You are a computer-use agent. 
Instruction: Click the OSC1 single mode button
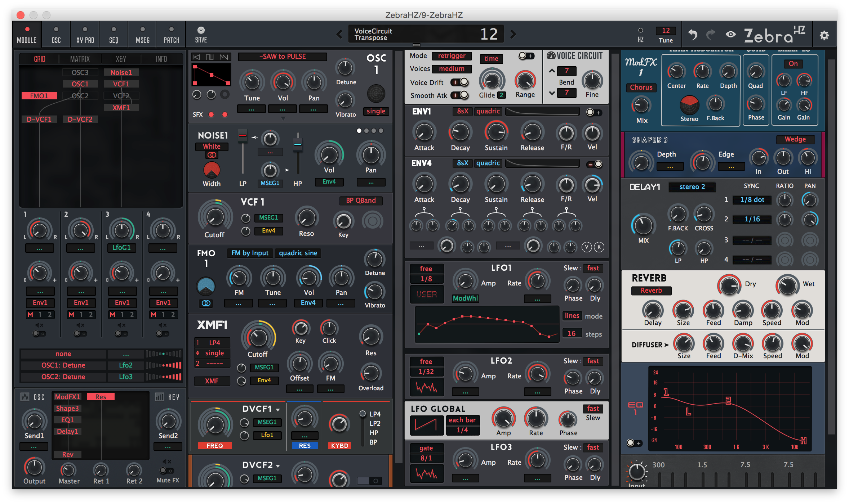[x=376, y=111]
